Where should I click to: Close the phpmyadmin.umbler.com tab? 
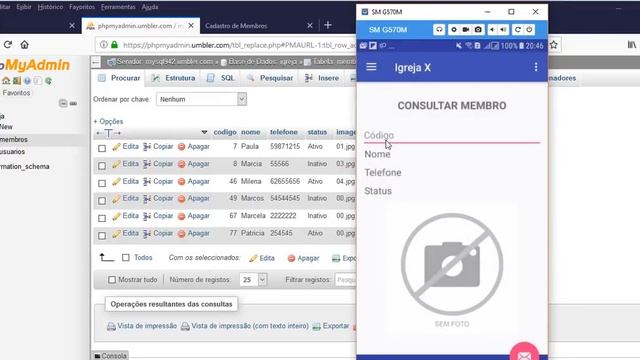[191, 25]
